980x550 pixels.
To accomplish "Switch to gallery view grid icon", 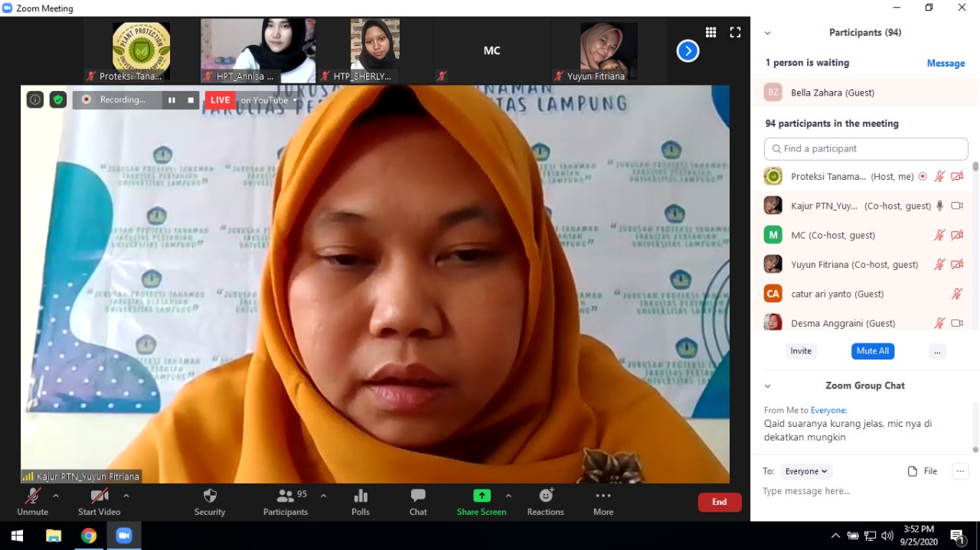I will 710,32.
